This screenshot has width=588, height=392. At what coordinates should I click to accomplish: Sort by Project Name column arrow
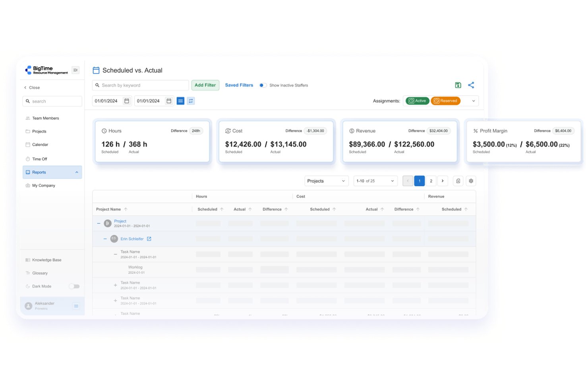point(126,209)
